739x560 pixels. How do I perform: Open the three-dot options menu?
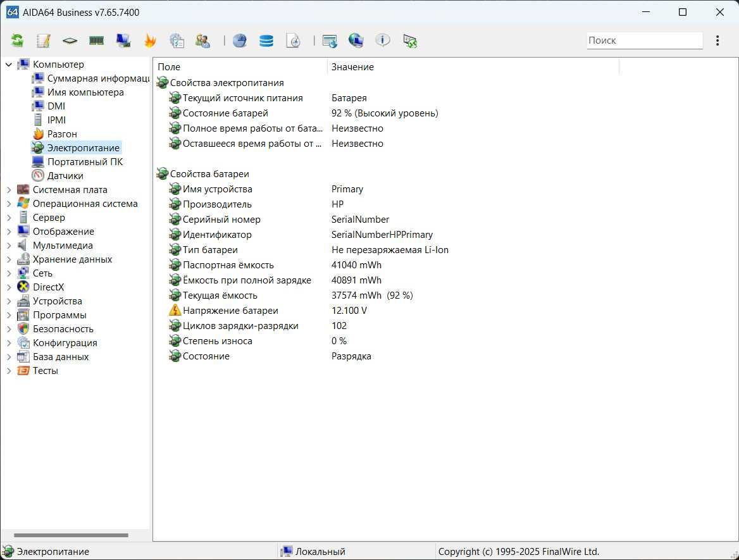coord(717,40)
